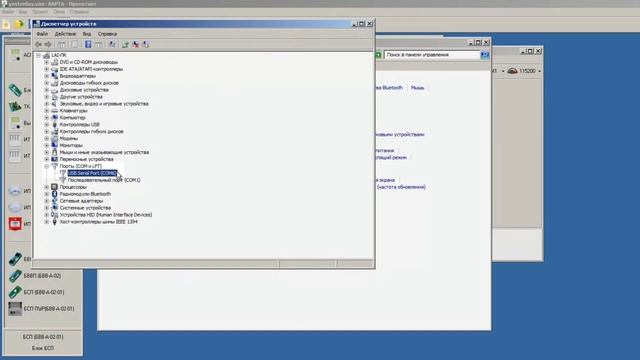This screenshot has height=360, width=640.
Task: Click the blue handset icon above БВВП
Action: (x=15, y=259)
